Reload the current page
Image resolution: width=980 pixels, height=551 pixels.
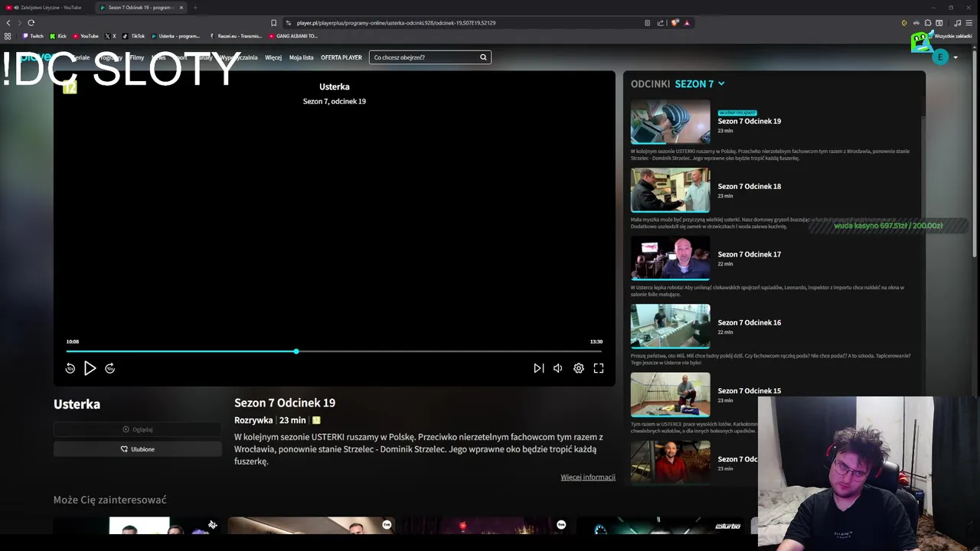coord(31,23)
